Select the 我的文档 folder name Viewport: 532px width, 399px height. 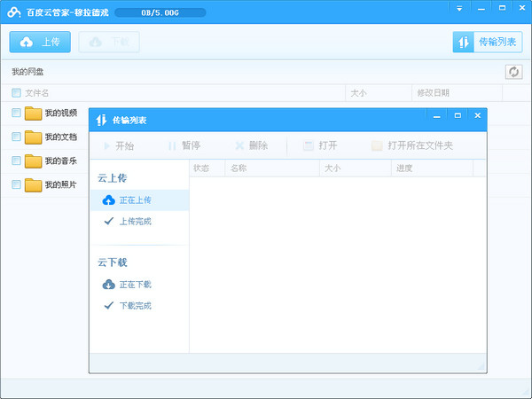point(61,137)
